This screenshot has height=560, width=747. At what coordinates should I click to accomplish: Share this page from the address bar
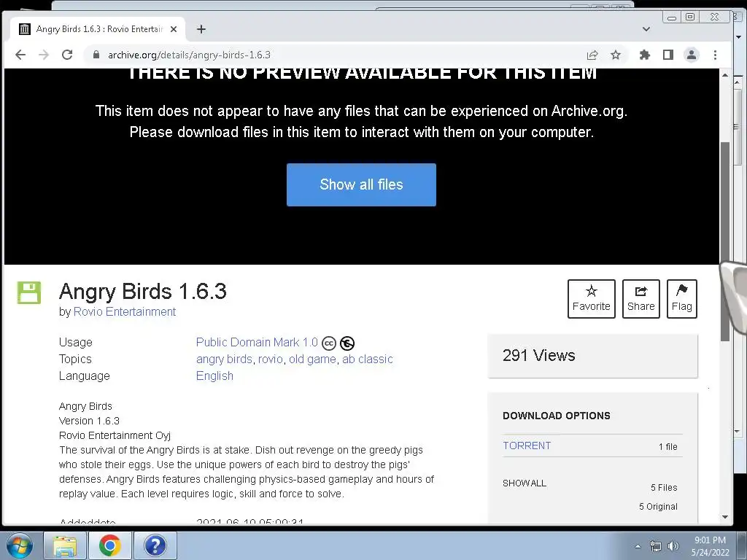592,55
